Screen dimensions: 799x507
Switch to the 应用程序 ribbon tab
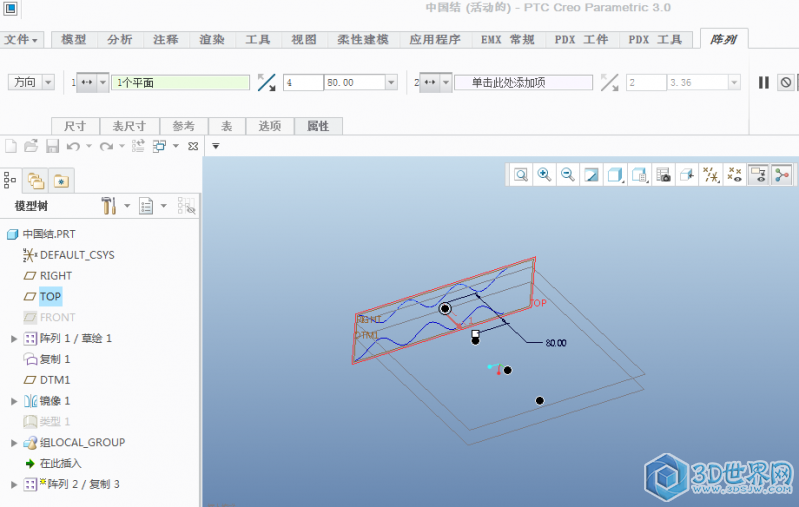point(435,39)
